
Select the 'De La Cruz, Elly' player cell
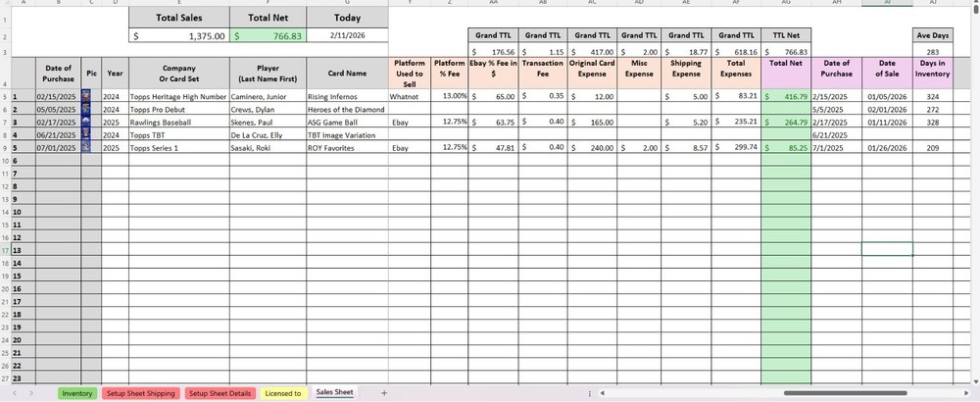pyautogui.click(x=269, y=135)
